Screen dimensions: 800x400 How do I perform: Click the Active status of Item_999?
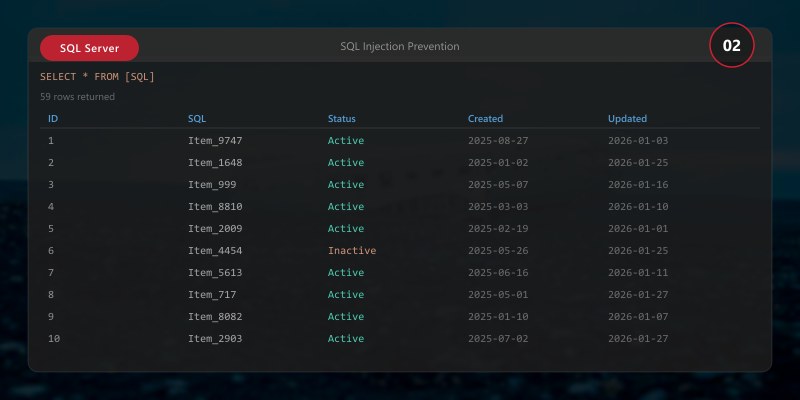click(x=346, y=184)
